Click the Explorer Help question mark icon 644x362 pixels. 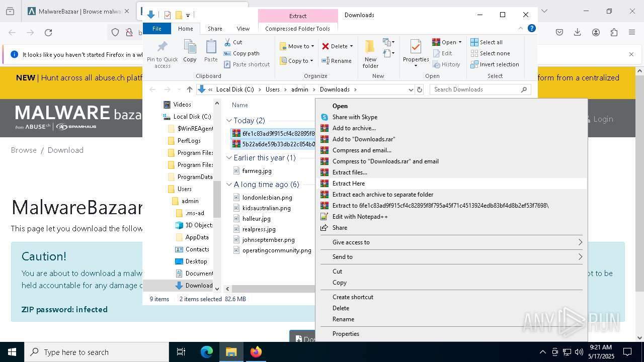531,29
